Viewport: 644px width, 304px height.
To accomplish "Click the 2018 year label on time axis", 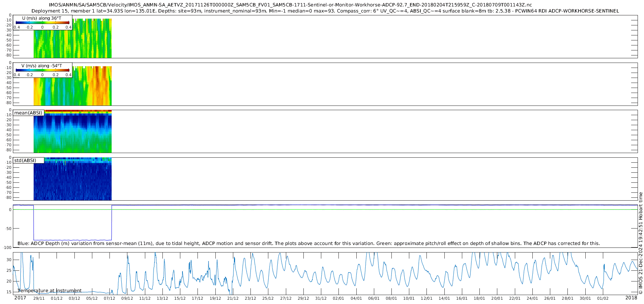I will pos(631,298).
